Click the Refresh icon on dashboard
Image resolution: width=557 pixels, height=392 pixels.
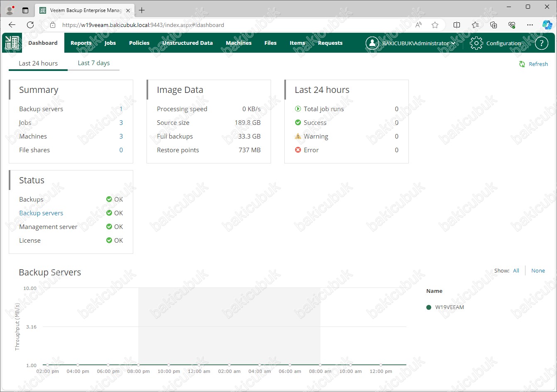click(522, 64)
